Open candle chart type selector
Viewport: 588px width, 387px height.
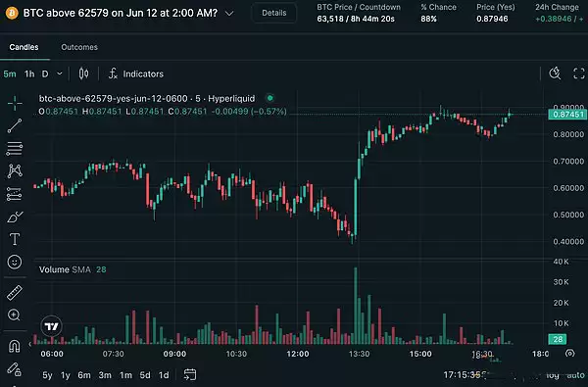(83, 73)
